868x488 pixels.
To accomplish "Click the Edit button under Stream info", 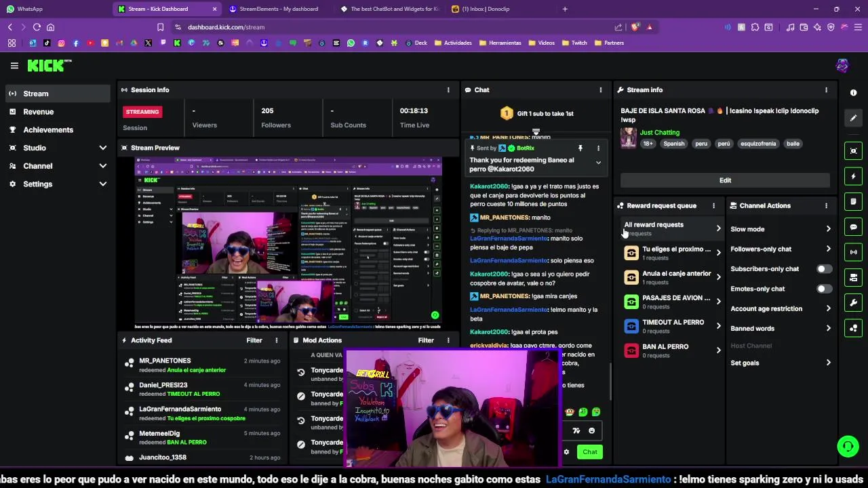I will coord(725,180).
